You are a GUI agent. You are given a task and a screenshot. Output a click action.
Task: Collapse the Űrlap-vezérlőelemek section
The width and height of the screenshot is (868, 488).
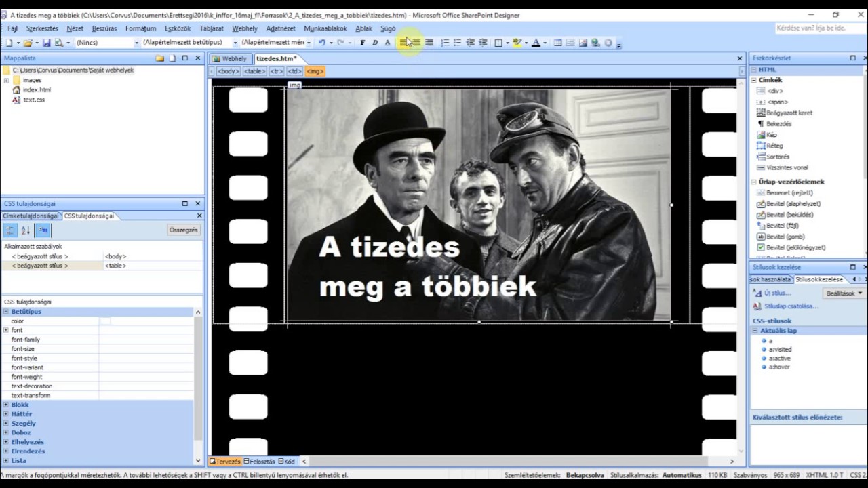click(x=753, y=182)
